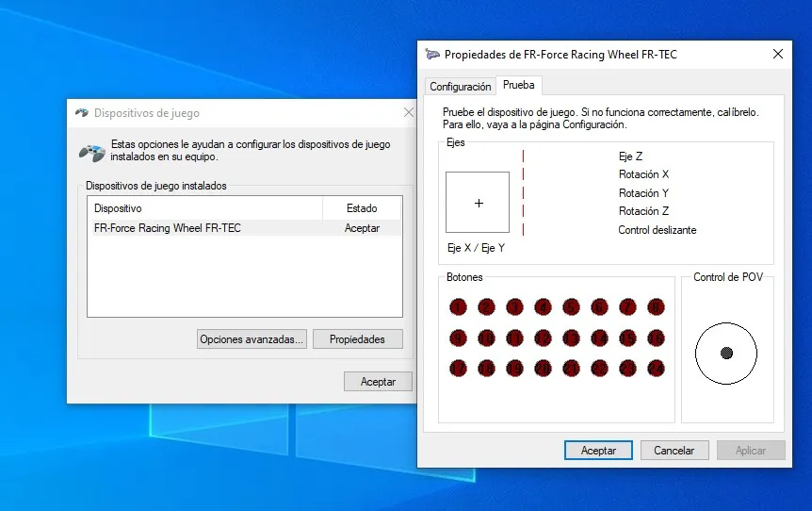Click button indicator 10 in Botones

click(486, 338)
